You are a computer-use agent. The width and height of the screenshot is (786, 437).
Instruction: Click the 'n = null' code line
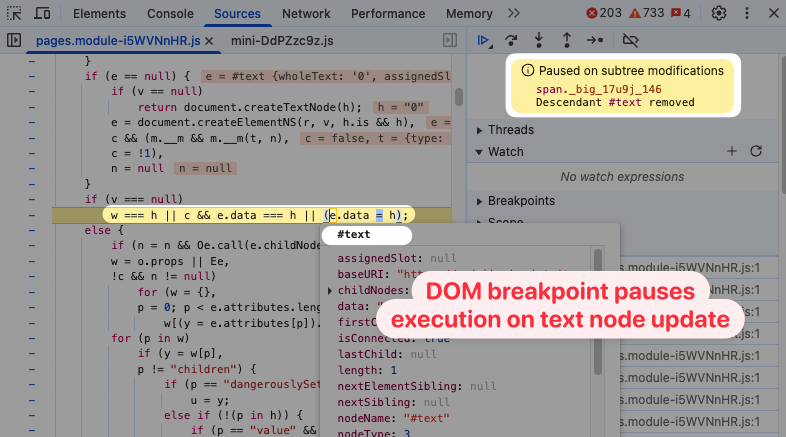[137, 168]
